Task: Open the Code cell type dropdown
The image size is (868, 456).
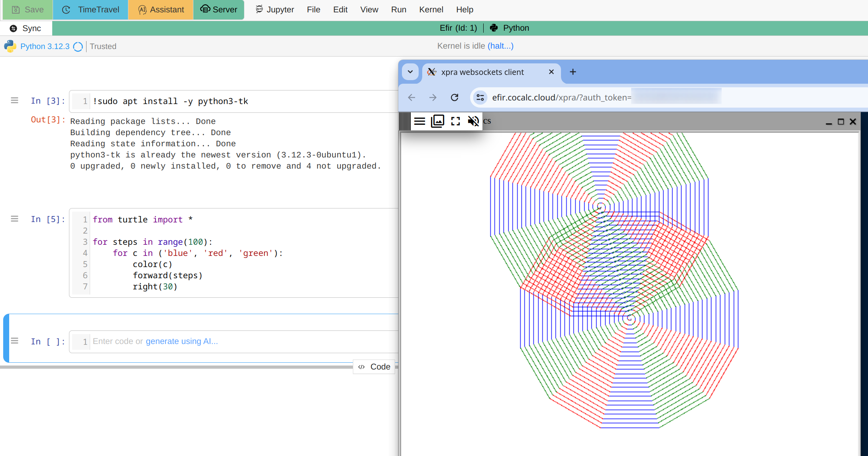Action: coord(374,367)
